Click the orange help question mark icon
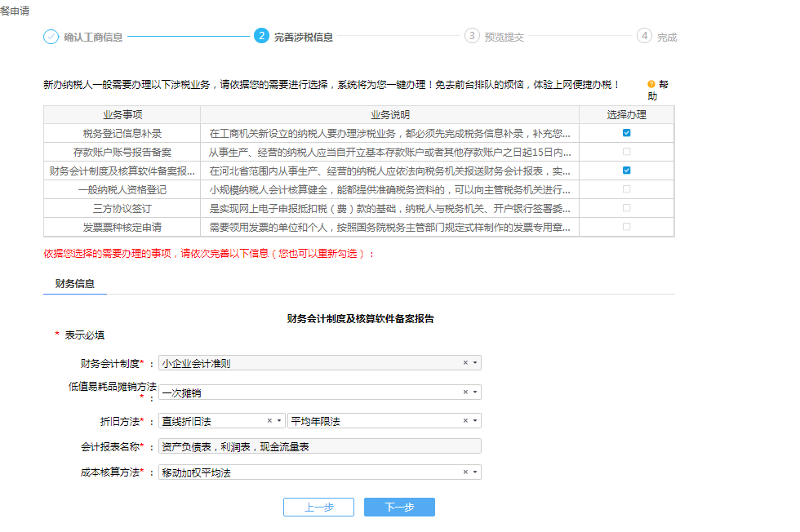Viewport: 800px width, 532px height. click(651, 84)
